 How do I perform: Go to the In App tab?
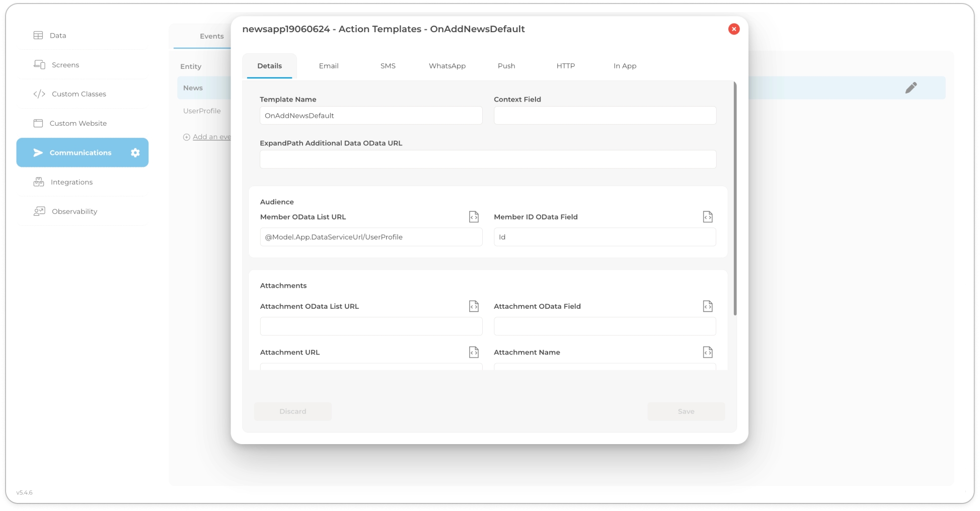coord(624,66)
